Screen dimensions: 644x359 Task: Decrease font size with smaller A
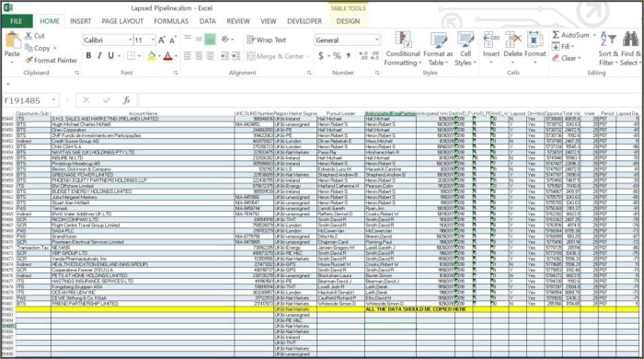point(173,40)
